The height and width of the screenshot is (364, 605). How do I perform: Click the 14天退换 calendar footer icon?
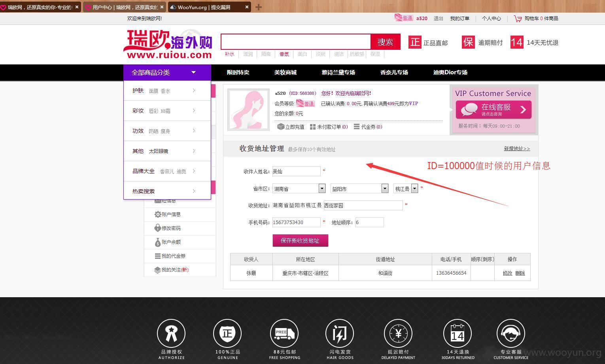(x=458, y=333)
